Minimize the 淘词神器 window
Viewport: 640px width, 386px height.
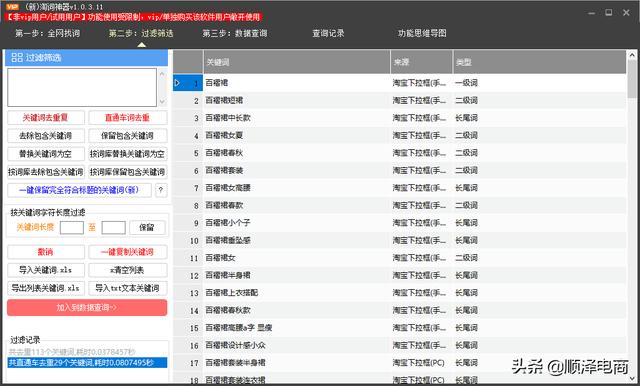pos(591,13)
